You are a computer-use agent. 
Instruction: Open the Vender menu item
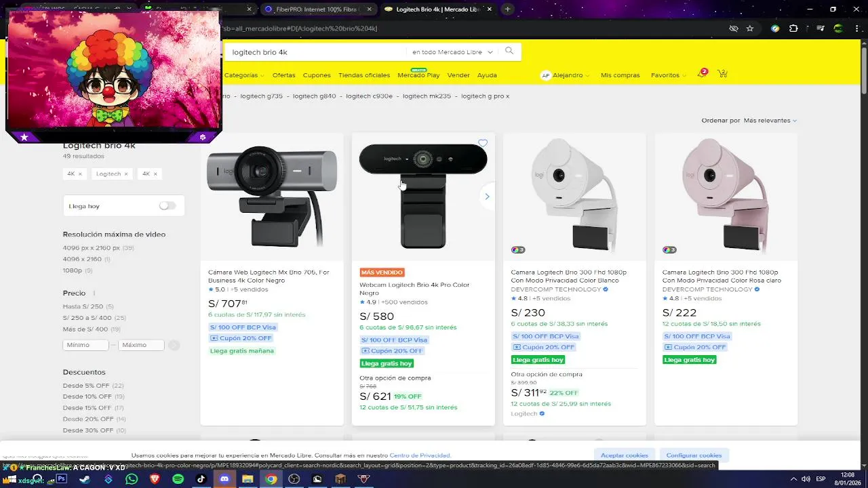tap(458, 75)
